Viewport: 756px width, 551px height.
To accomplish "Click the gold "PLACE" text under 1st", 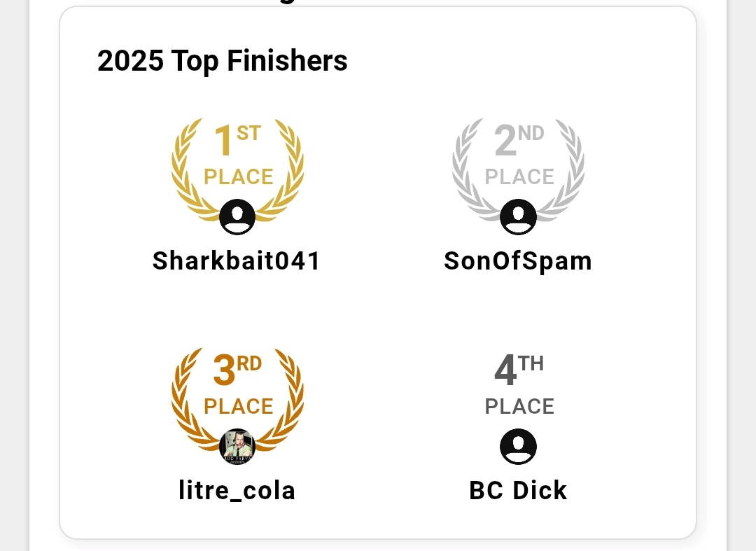I will [x=238, y=177].
